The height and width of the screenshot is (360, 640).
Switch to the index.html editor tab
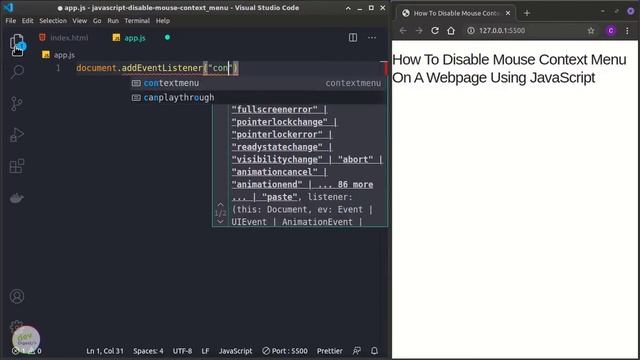coord(64,38)
